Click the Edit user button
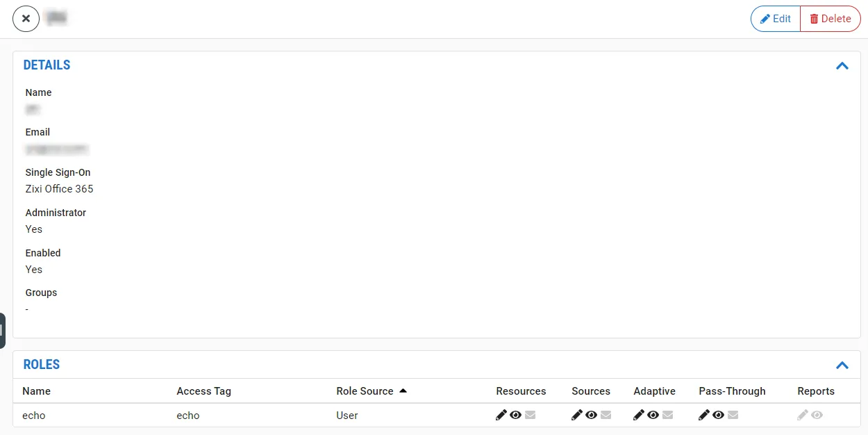This screenshot has height=435, width=868. [776, 19]
